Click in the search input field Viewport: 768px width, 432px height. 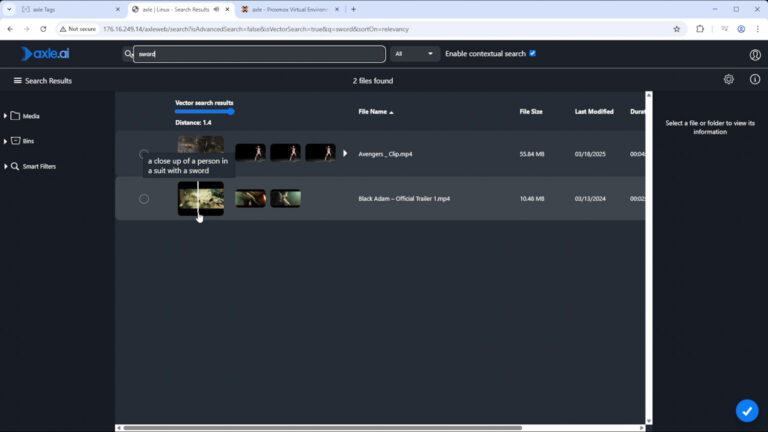pyautogui.click(x=259, y=54)
